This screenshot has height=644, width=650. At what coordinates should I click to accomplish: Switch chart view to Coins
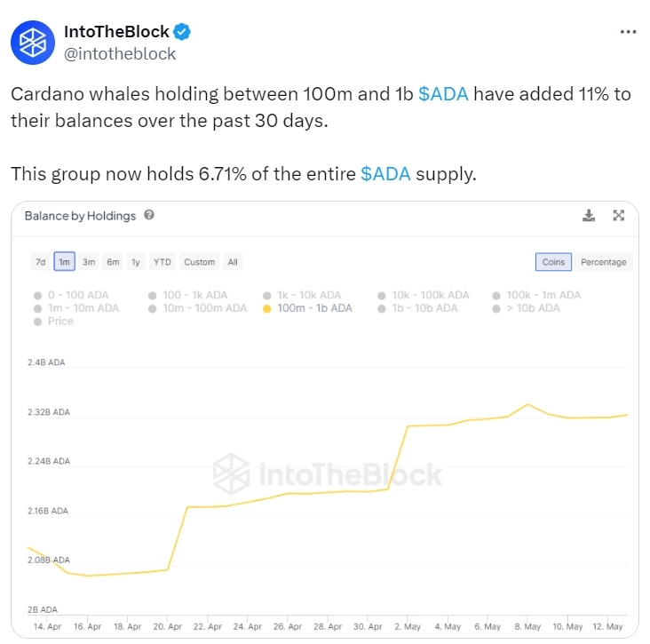[x=553, y=262]
